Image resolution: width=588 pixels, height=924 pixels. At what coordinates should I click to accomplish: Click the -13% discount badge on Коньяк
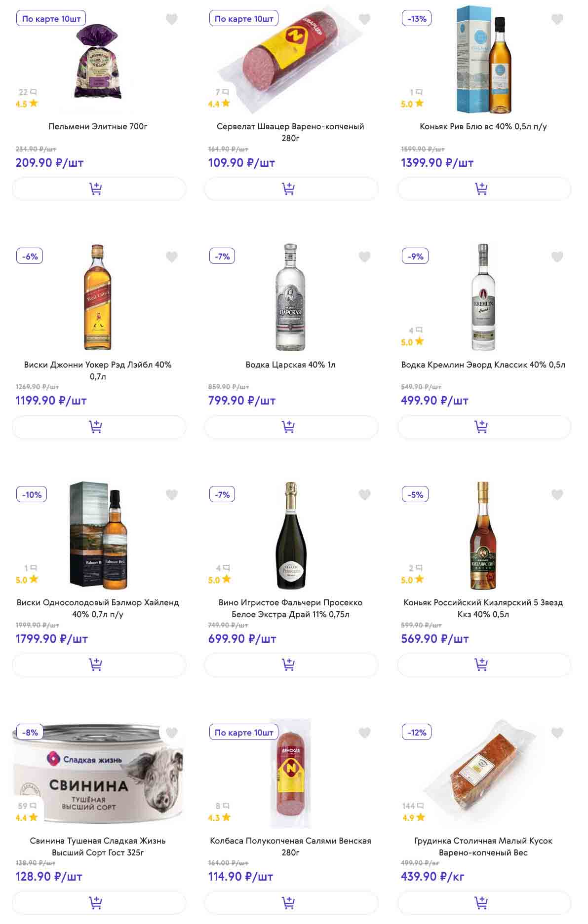[x=417, y=19]
